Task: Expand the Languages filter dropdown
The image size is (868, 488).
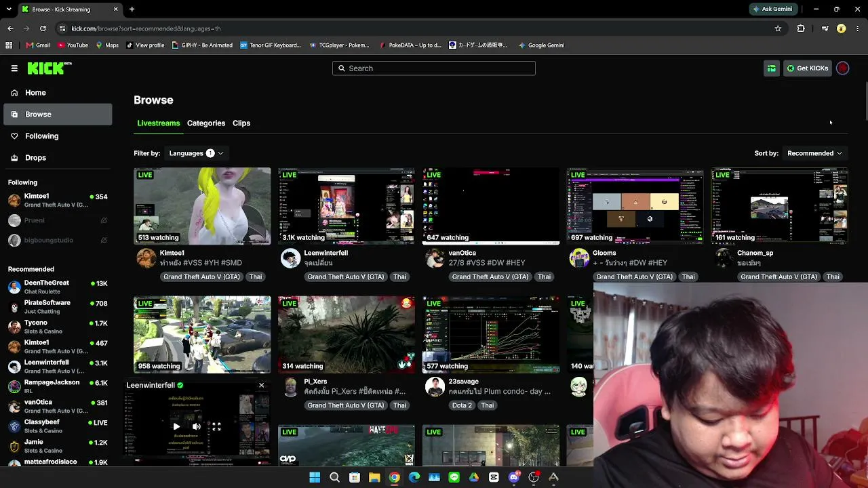Action: (x=197, y=153)
